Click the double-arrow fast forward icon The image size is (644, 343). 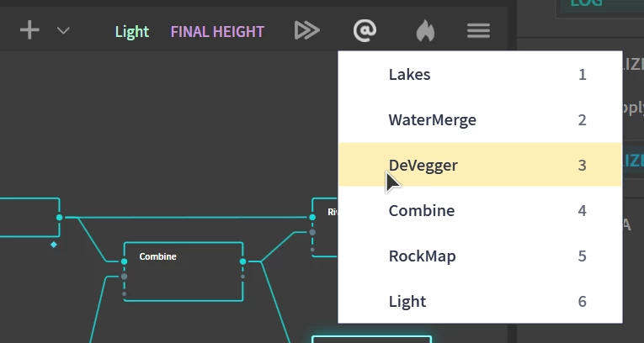click(306, 31)
